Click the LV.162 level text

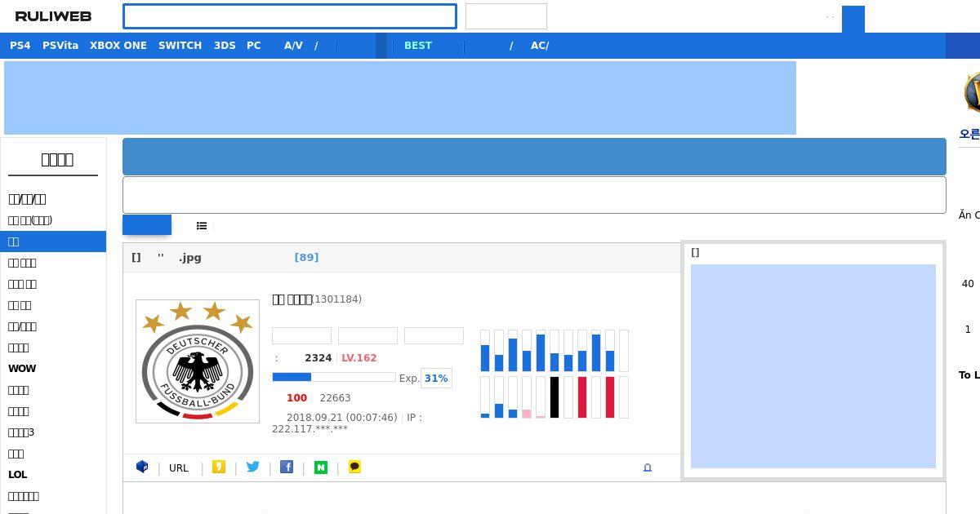[x=359, y=358]
